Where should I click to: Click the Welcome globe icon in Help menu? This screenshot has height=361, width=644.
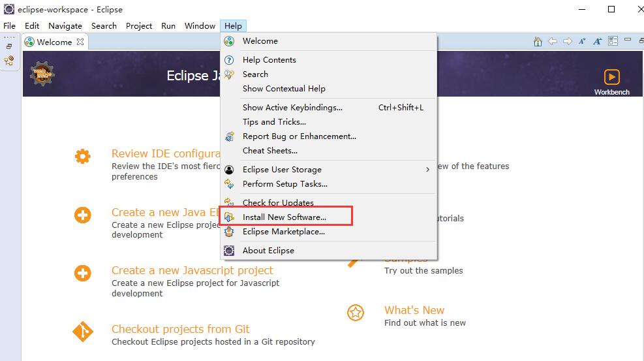[229, 41]
